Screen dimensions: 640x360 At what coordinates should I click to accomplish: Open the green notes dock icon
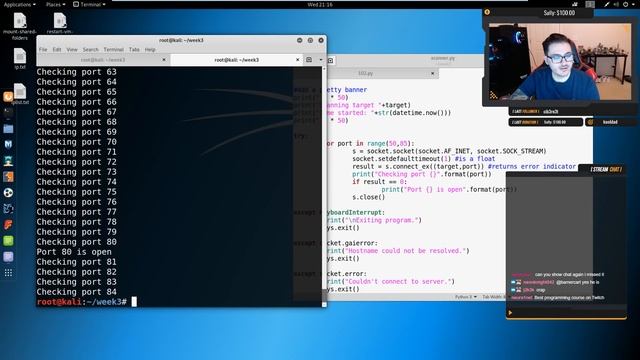[8, 241]
